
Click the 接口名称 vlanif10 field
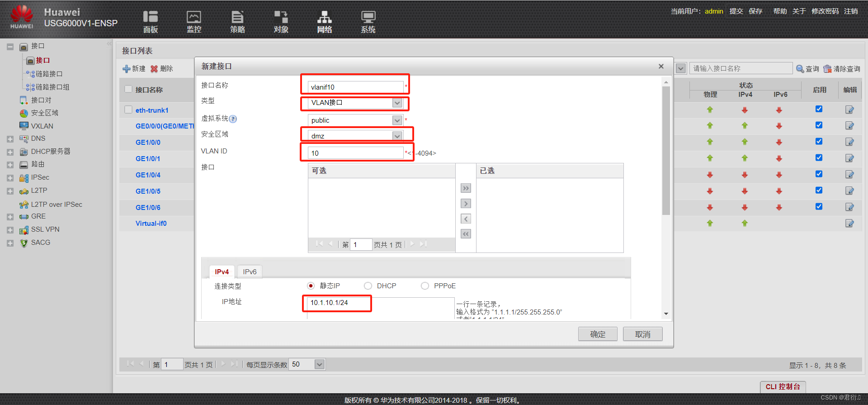coord(355,87)
